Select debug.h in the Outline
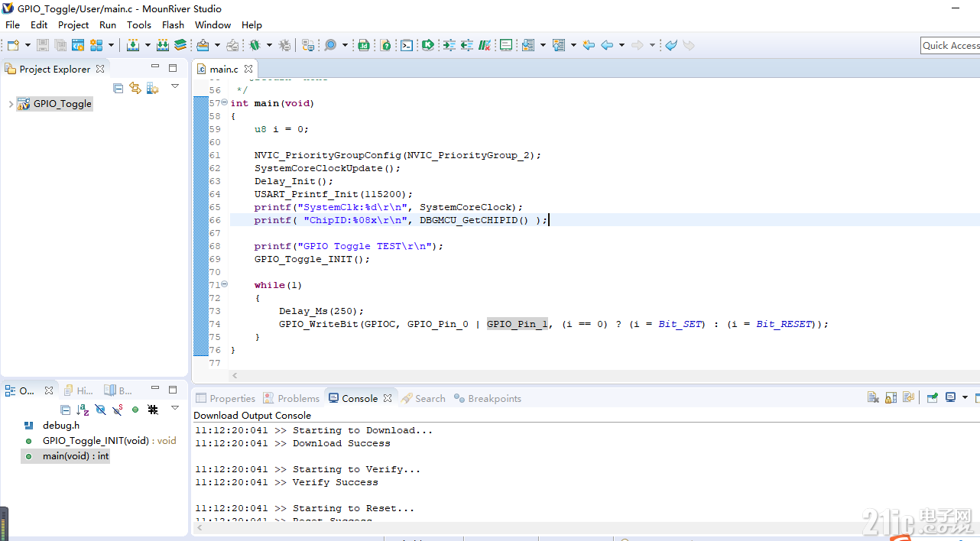 61,425
